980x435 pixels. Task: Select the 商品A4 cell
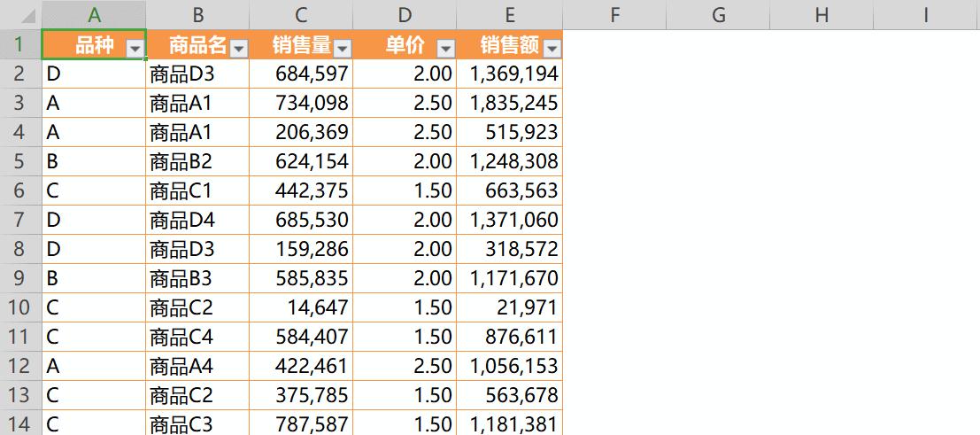[197, 366]
